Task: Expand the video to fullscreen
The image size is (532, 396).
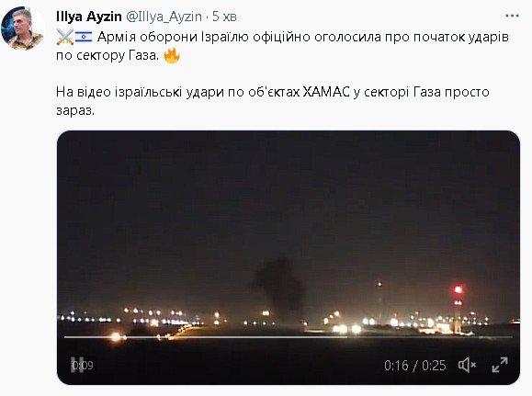Action: 500,365
